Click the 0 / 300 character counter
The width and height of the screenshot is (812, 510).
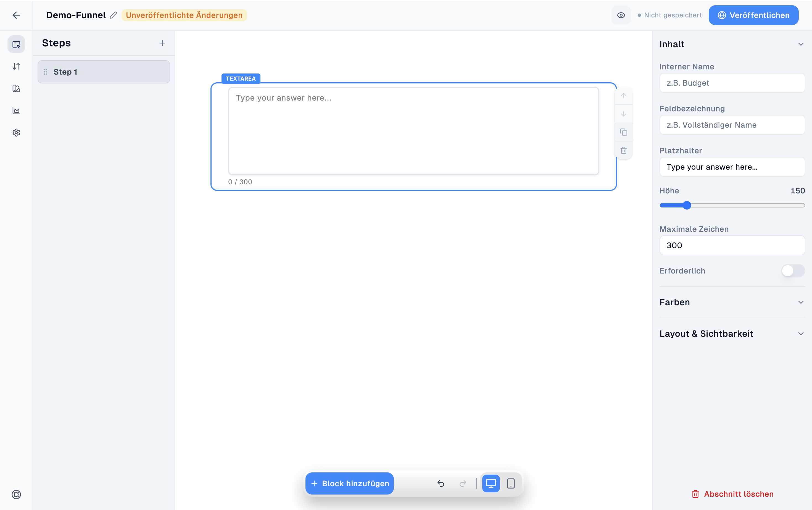pos(240,182)
